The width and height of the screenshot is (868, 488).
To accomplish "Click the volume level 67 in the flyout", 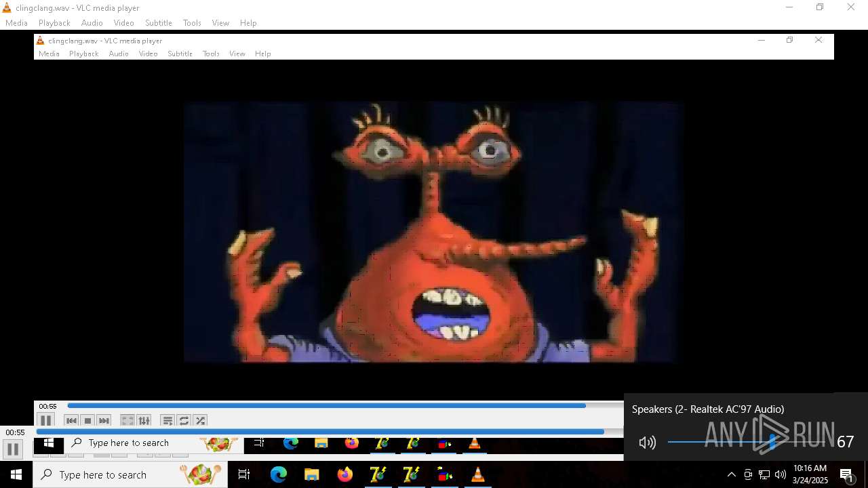I will point(846,442).
